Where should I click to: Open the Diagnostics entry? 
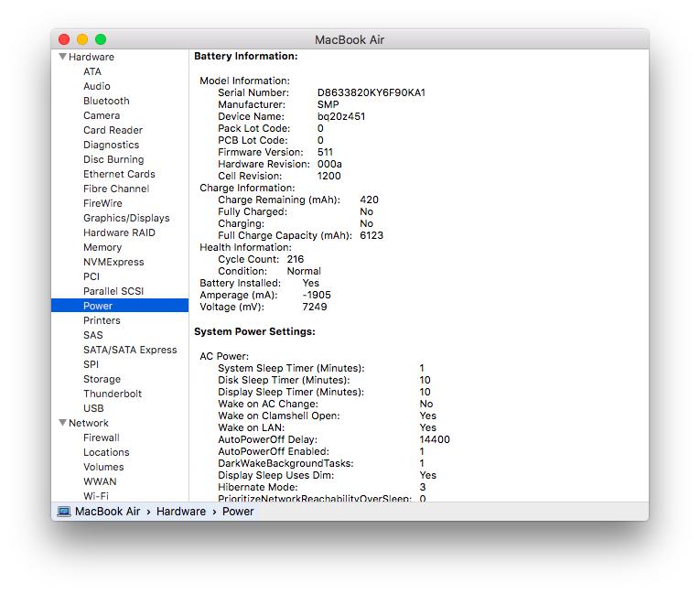tap(111, 145)
